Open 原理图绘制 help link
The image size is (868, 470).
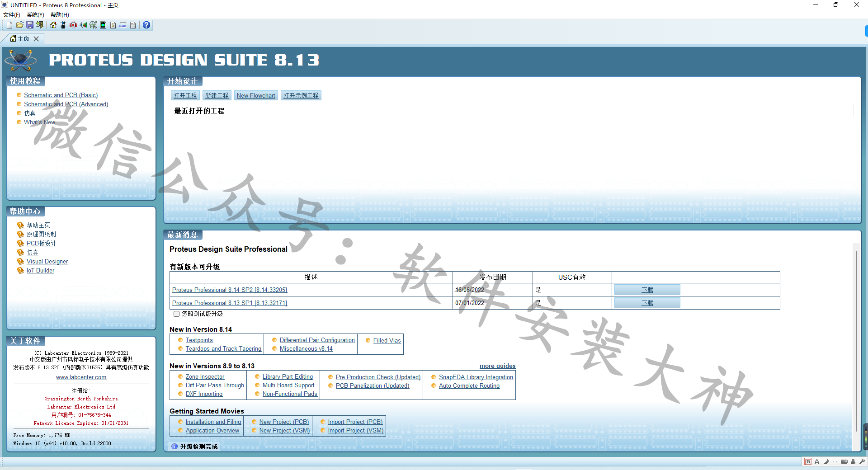(41, 234)
